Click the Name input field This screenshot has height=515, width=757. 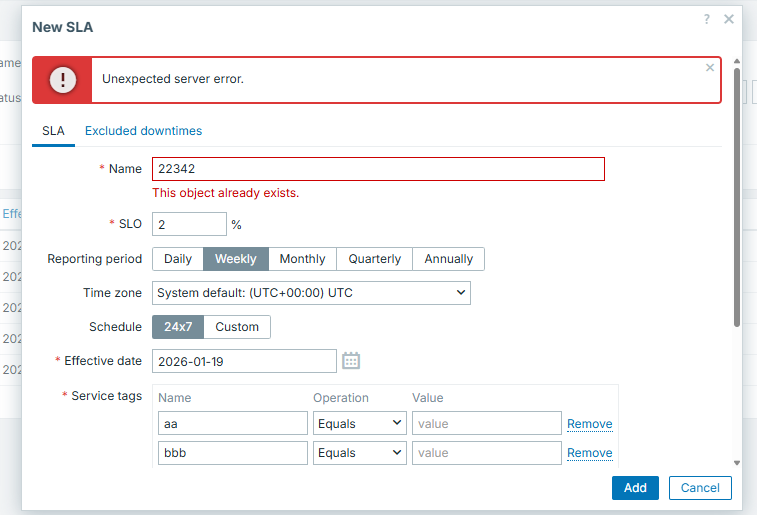click(x=378, y=169)
